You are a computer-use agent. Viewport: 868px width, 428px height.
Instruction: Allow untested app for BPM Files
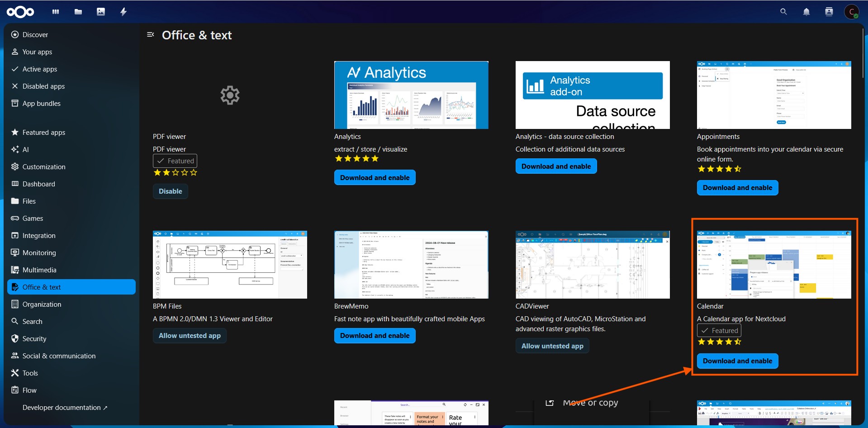tap(190, 336)
